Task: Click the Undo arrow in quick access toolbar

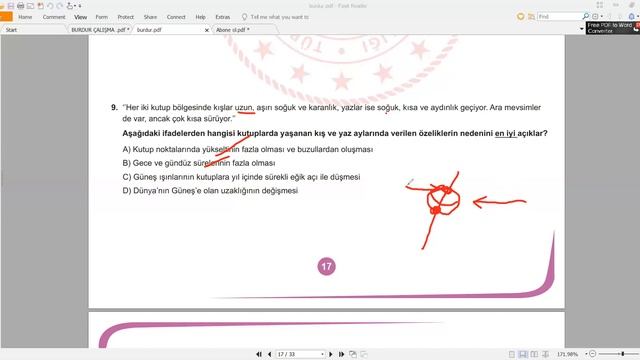Action: pos(50,6)
